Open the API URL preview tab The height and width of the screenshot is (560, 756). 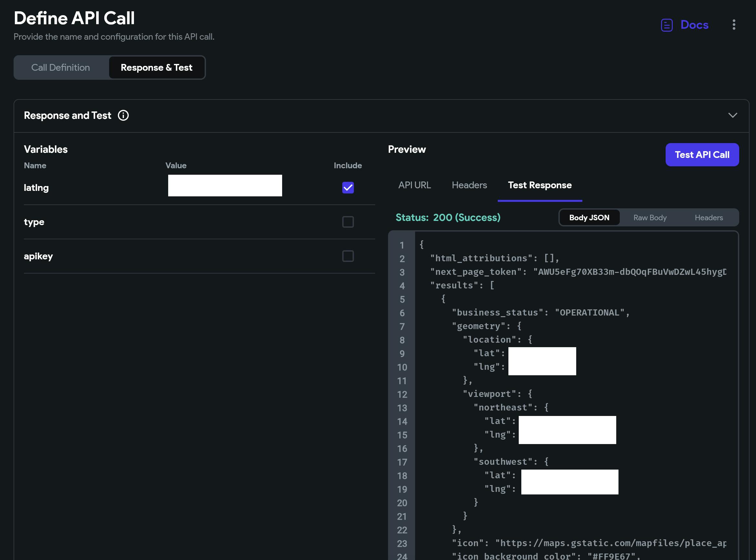[x=414, y=185]
